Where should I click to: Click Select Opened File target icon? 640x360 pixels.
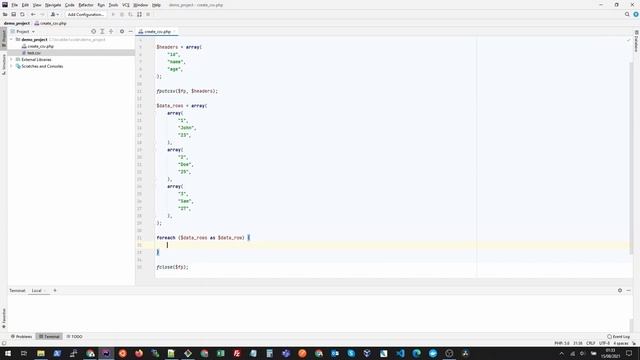pos(93,31)
